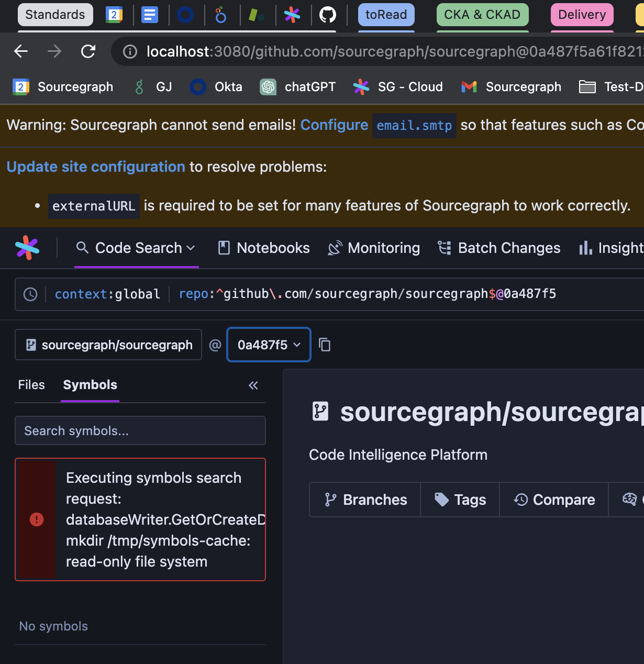Screen dimensions: 644x664
Task: Click the browser address bar URL
Action: click(x=395, y=51)
